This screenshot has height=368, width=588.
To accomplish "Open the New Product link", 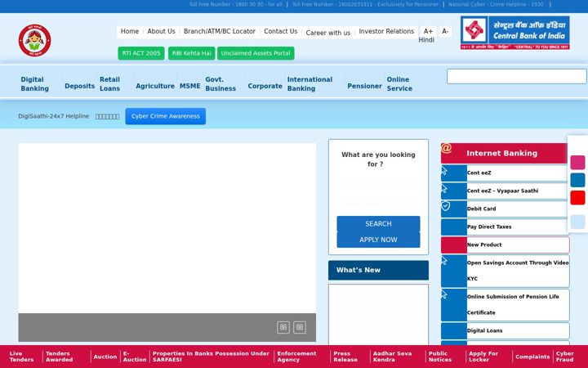I will click(x=506, y=245).
